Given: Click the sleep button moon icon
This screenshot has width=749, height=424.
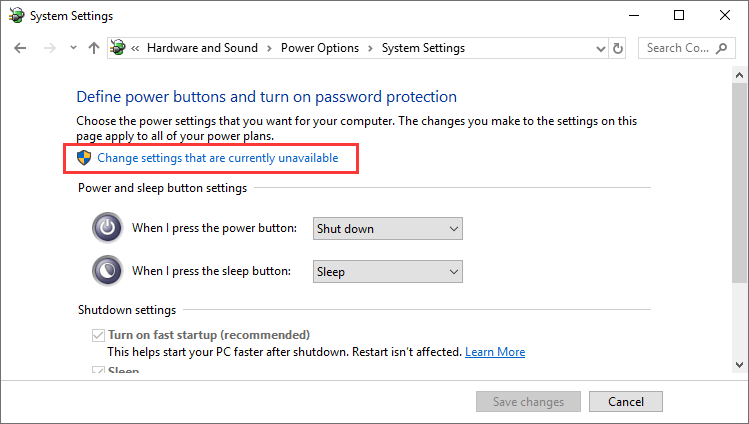Looking at the screenshot, I should tap(107, 271).
